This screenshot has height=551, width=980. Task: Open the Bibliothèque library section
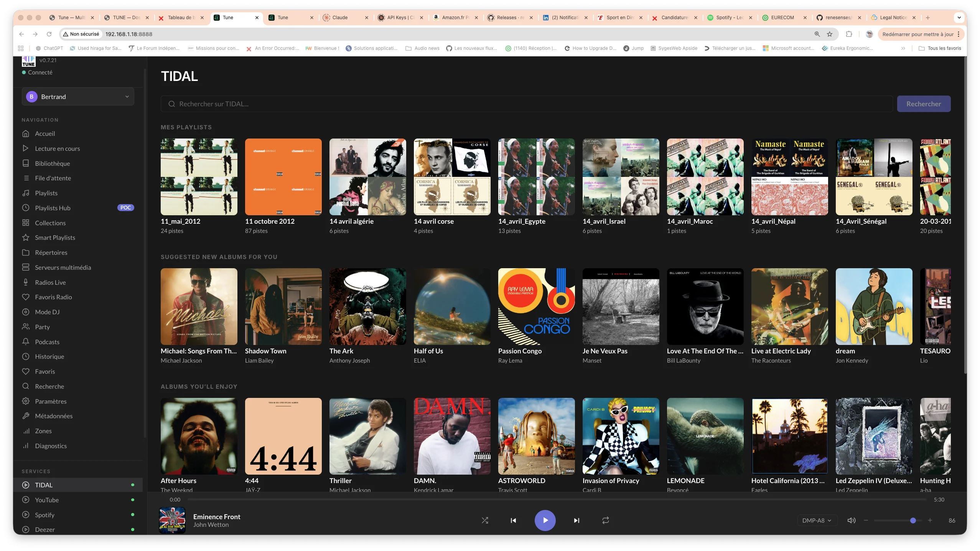coord(78,163)
